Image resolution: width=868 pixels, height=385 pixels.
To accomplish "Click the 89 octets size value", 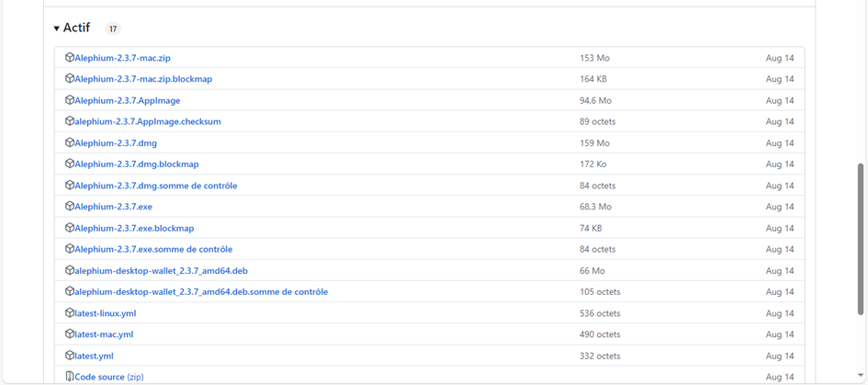I will (x=597, y=121).
